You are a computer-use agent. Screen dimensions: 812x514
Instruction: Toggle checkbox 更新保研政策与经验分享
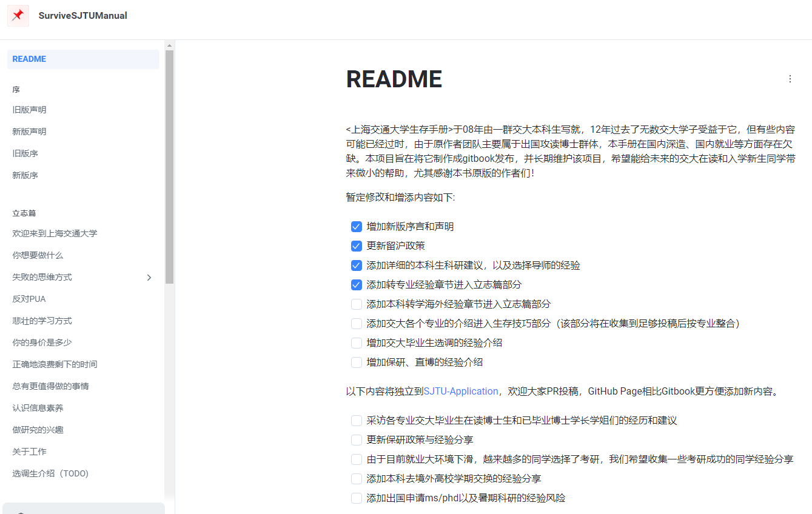coord(357,440)
